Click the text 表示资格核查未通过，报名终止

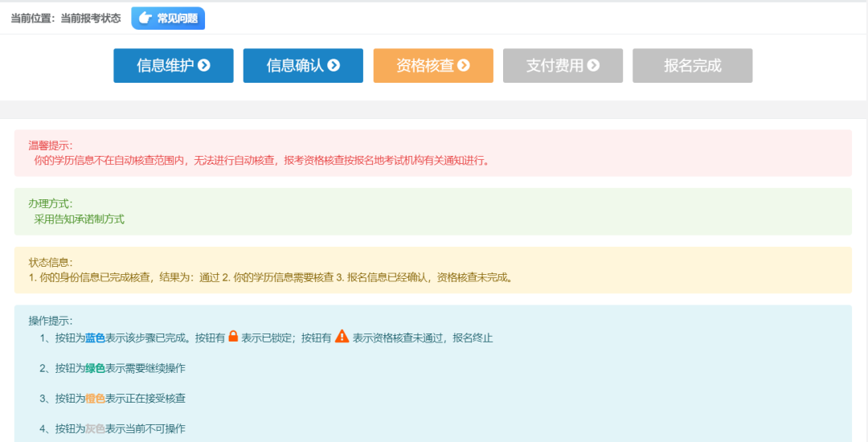click(423, 338)
